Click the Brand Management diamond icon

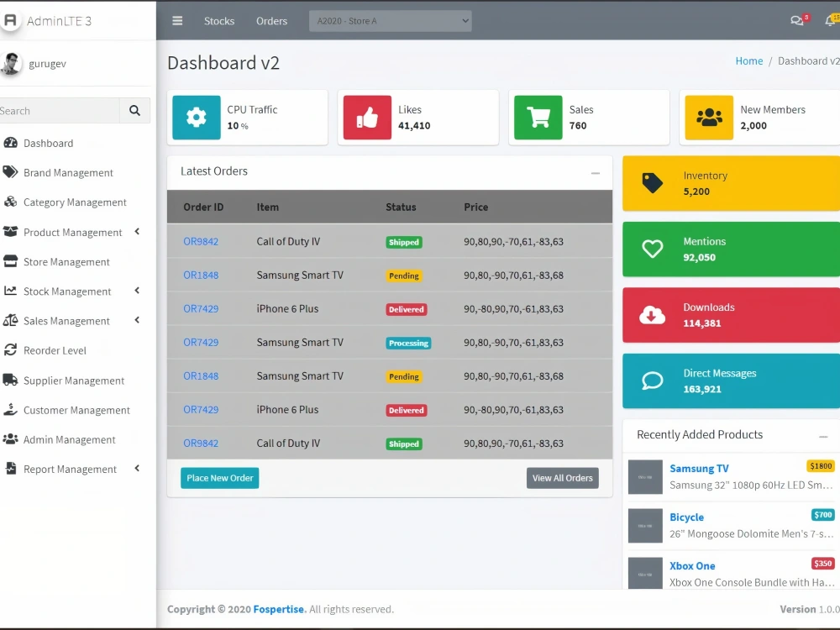pyautogui.click(x=10, y=172)
